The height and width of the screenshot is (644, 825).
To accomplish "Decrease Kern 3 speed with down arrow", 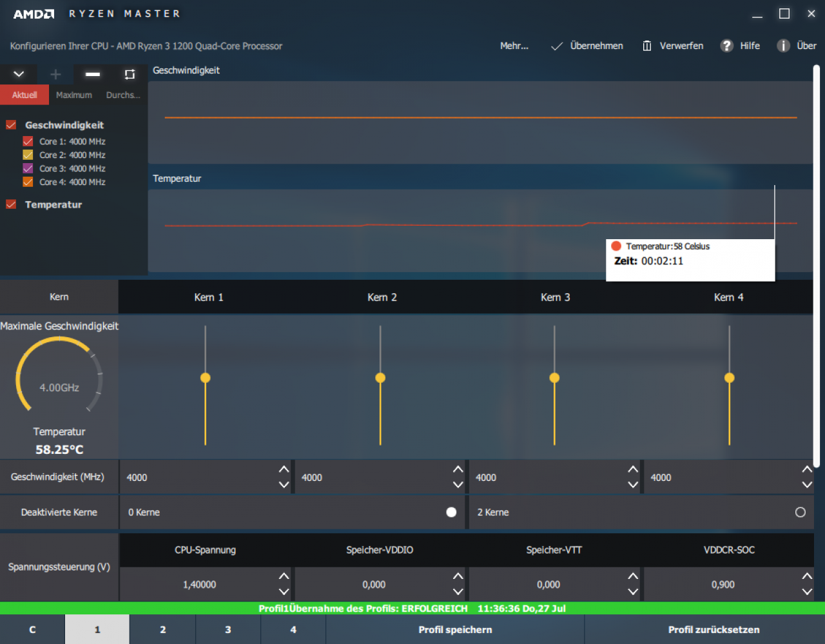I will pyautogui.click(x=633, y=485).
